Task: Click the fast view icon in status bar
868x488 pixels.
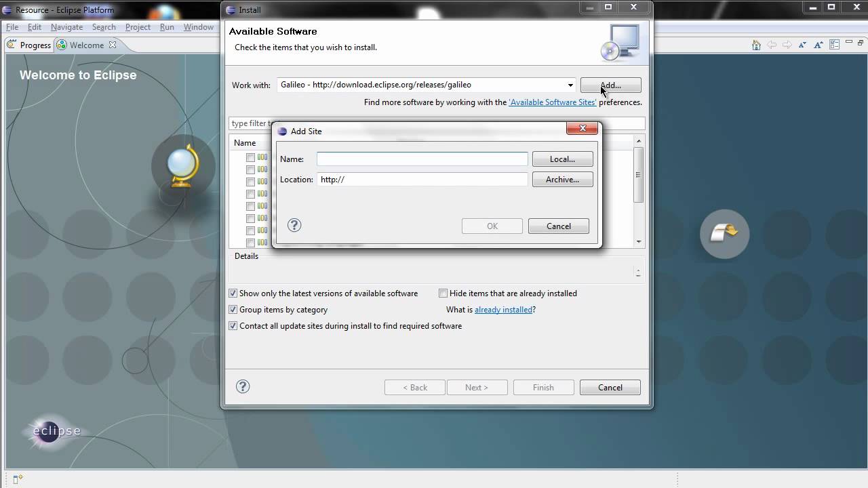Action: coord(18,479)
